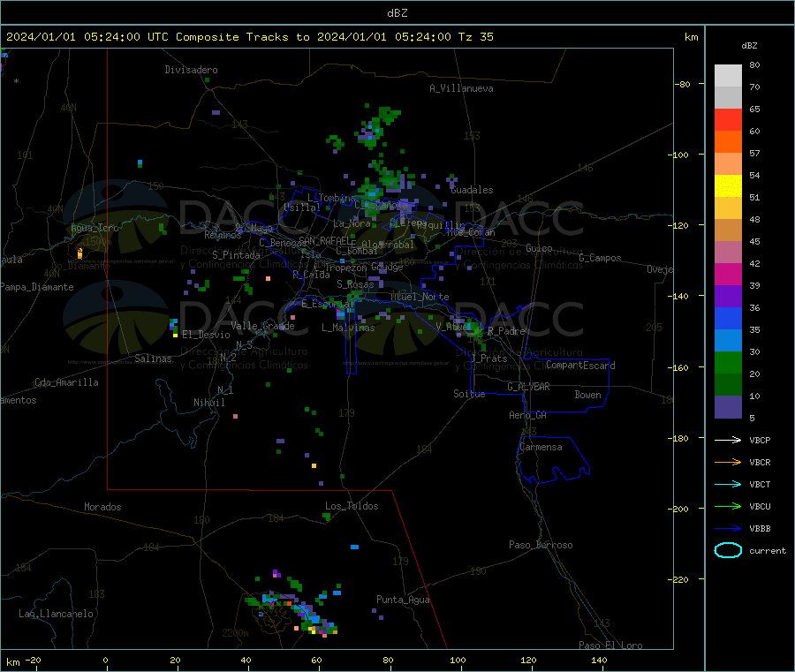This screenshot has width=795, height=672.
Task: Click the blue VBBB arrow legend icon
Action: (728, 528)
